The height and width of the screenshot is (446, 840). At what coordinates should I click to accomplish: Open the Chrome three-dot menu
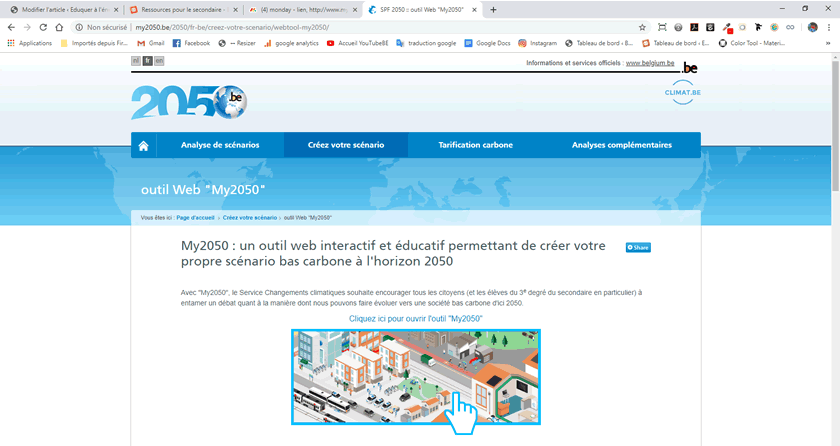click(x=829, y=27)
